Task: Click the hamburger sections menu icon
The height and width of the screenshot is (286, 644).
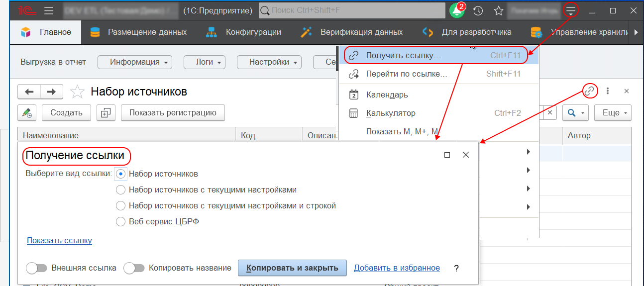Action: tap(49, 10)
